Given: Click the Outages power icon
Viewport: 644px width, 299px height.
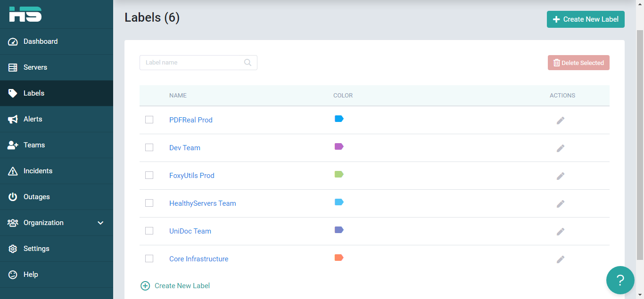Looking at the screenshot, I should pos(13,197).
